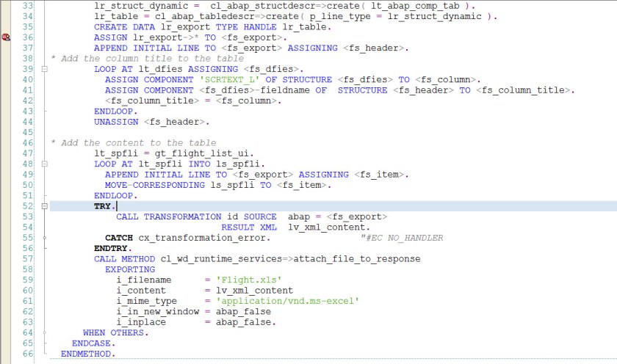Screen dimensions: 617x364
Task: Click line number 57 in the gutter
Action: pos(28,259)
